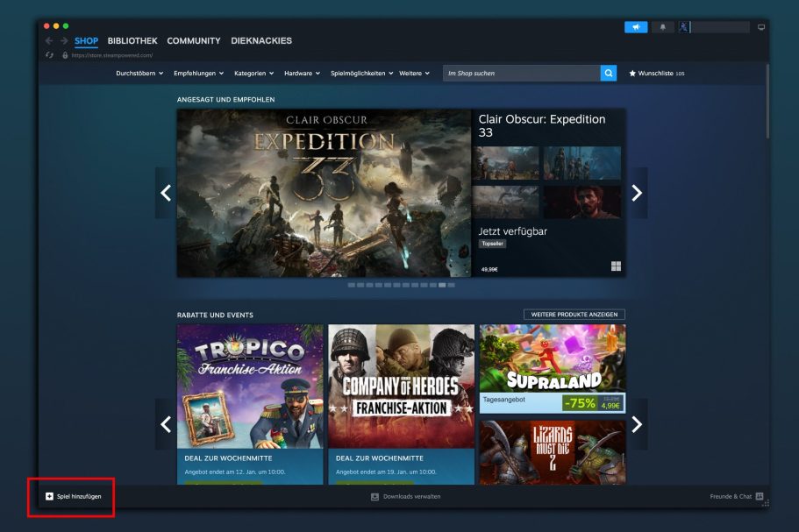Open the Lizards Must Die 2 card
Image resolution: width=799 pixels, height=532 pixels.
coord(553,452)
